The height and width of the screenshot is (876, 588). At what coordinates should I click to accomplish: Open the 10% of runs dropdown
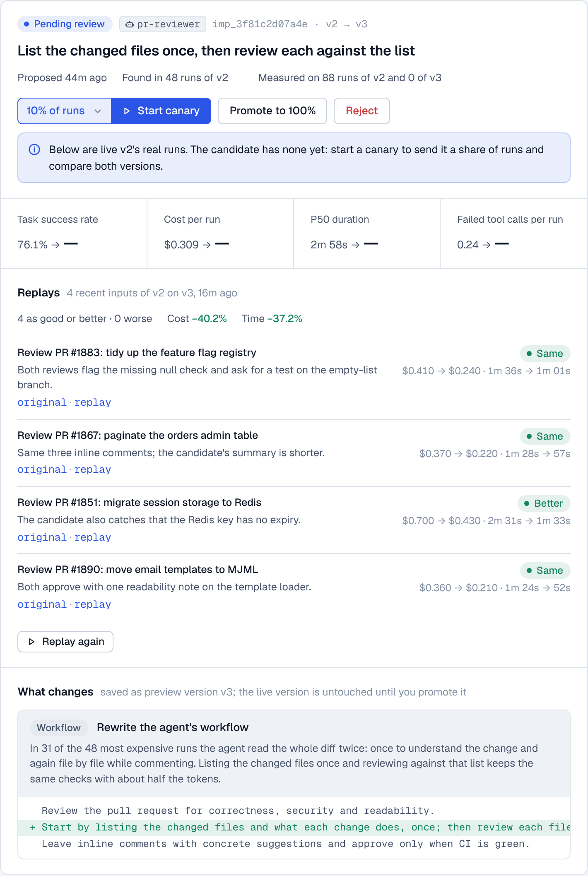(64, 111)
